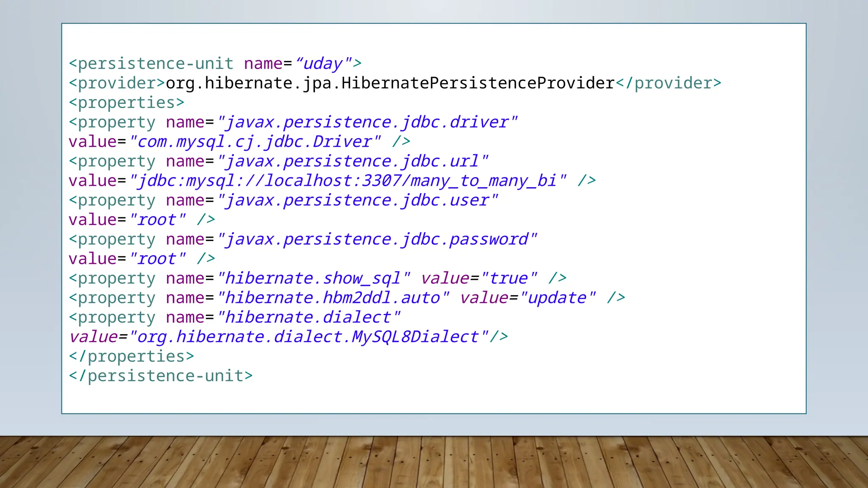Click the opening properties tag
The width and height of the screenshot is (868, 488).
tap(127, 103)
